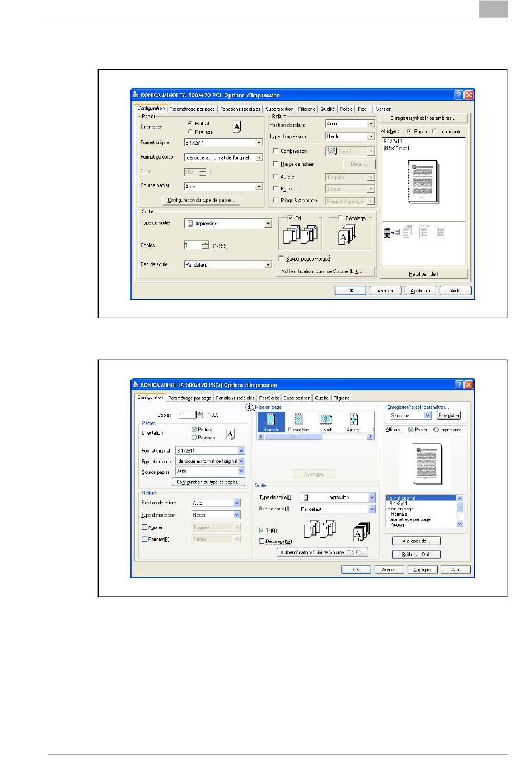
Task: Click the portrait orientation page icon in PCL dialog
Action: (x=237, y=127)
